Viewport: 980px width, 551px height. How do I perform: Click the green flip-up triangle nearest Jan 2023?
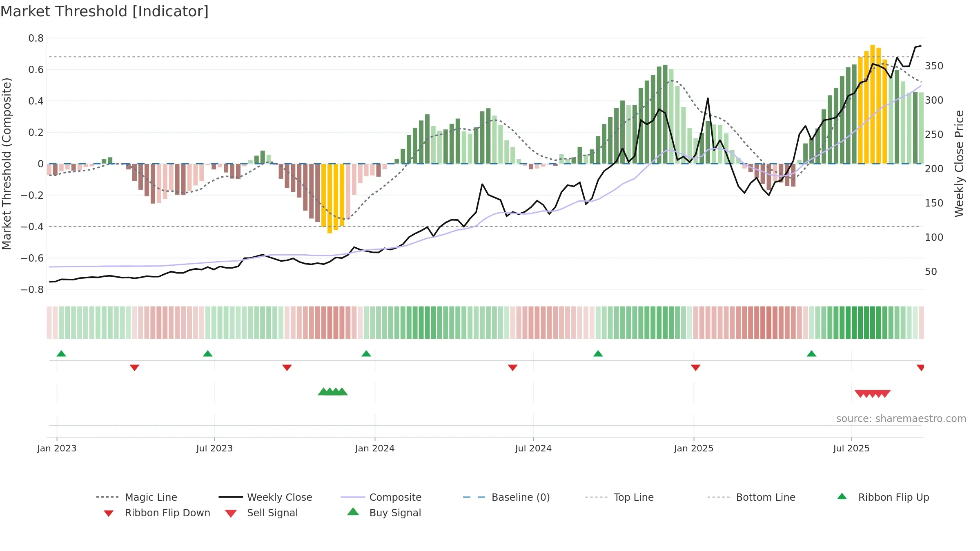[61, 353]
